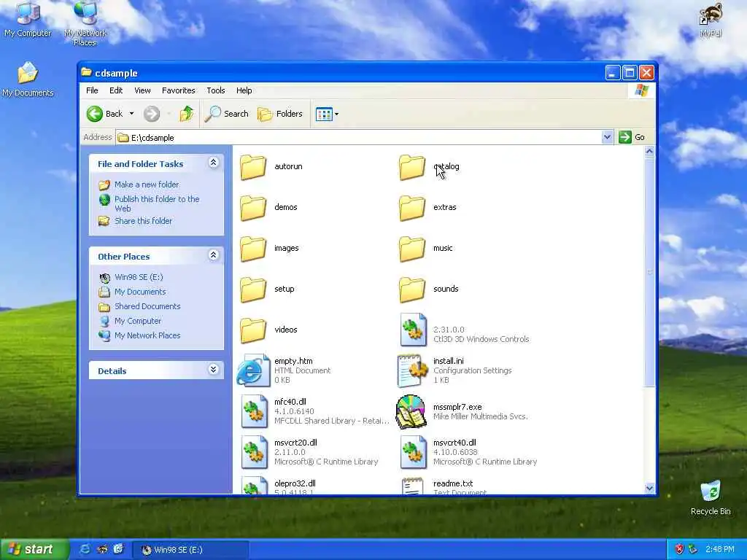
Task: Click the Win98 SE (E:) taskbar button
Action: pos(190,550)
